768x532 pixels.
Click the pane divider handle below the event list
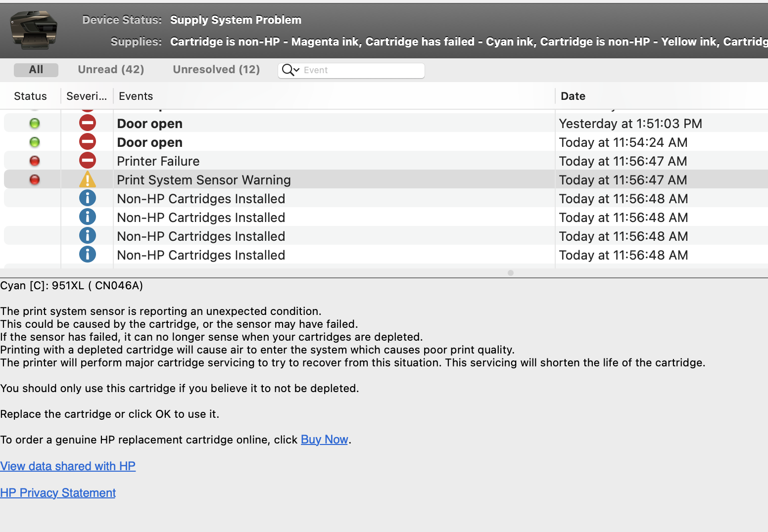click(510, 272)
